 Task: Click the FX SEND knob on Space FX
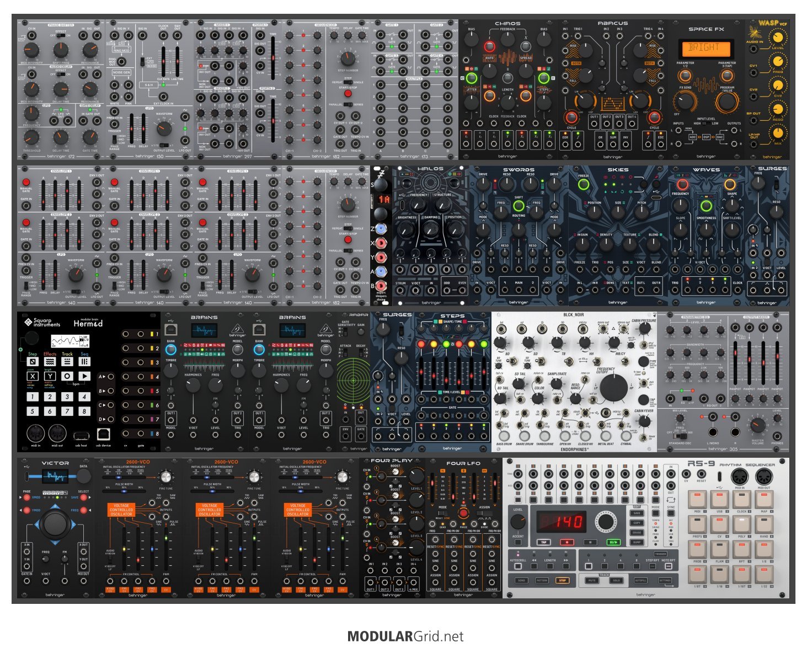point(685,102)
